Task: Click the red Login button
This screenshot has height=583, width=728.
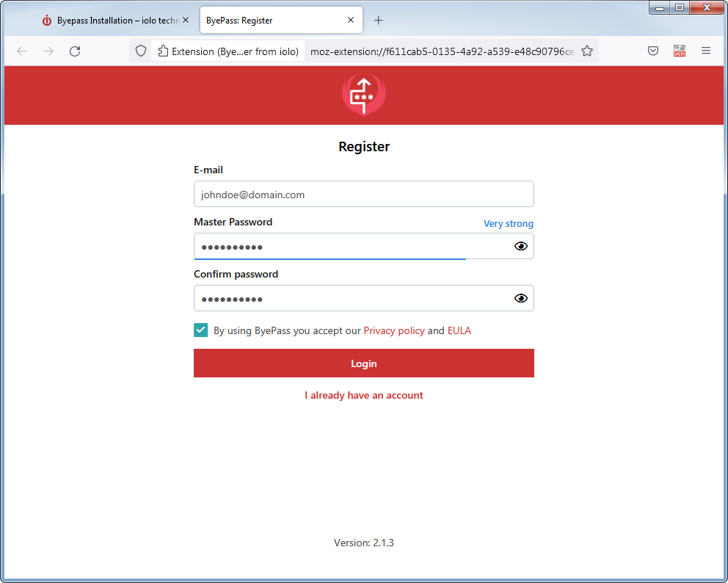Action: [363, 363]
